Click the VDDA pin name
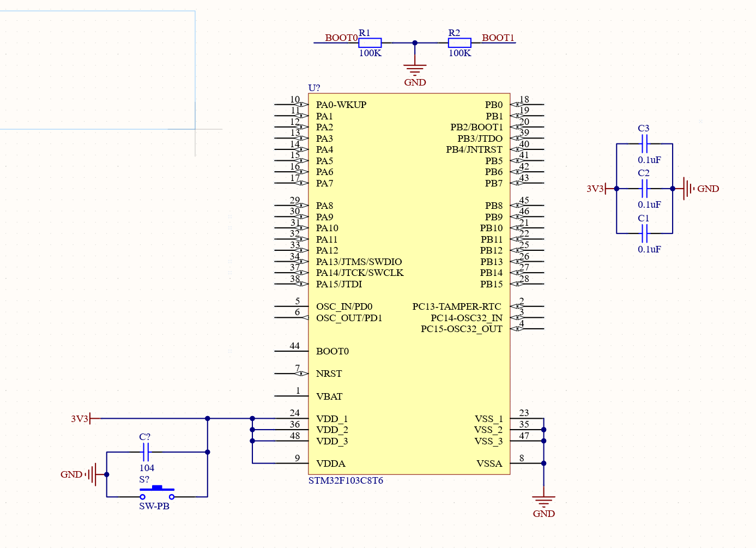Screen dimensions: 756x548 331,463
